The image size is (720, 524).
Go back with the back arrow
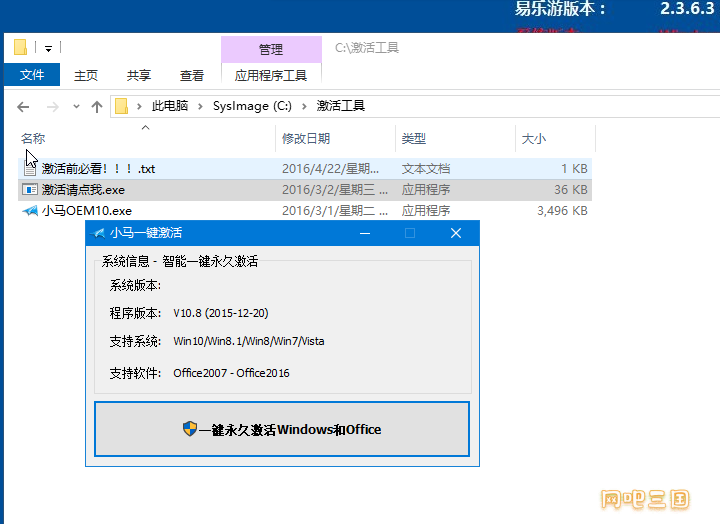point(23,107)
